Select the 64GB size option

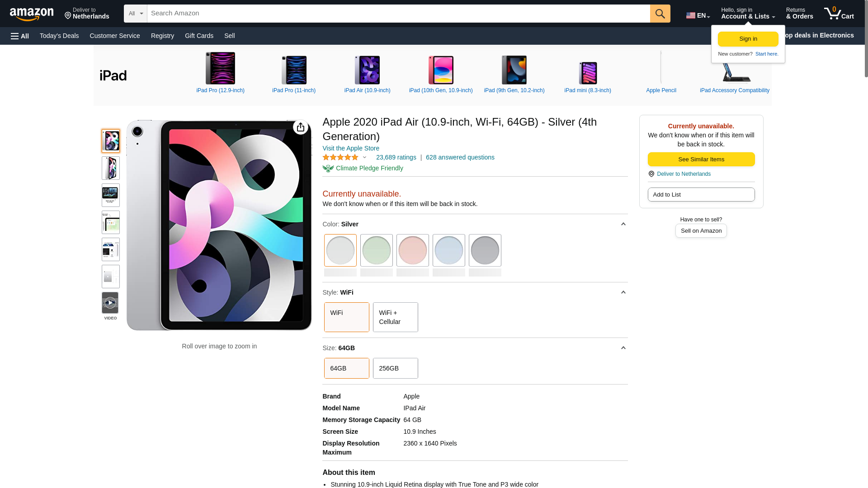coord(346,368)
